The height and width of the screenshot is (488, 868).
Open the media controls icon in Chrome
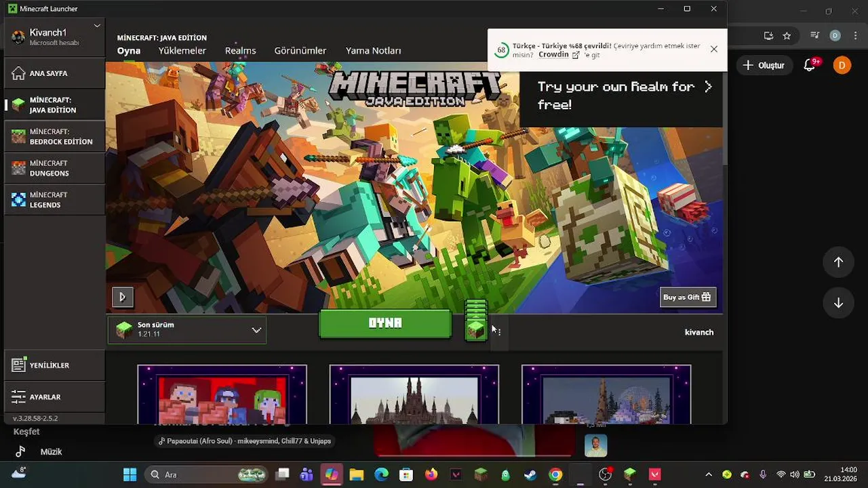pyautogui.click(x=815, y=35)
